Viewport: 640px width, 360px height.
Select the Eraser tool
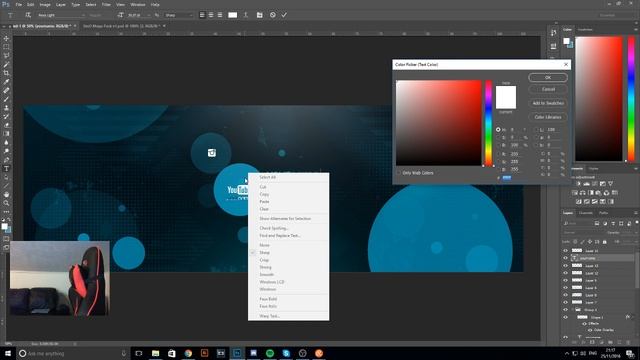[x=6, y=125]
